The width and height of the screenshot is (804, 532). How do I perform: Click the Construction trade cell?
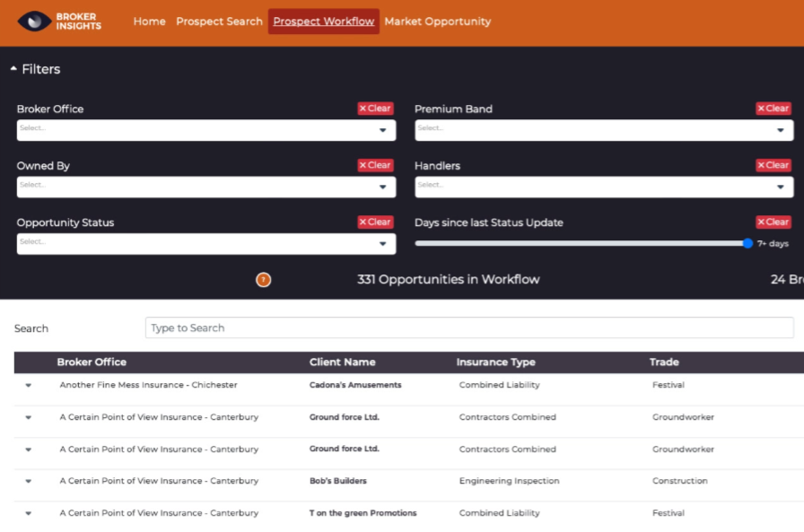coord(680,481)
